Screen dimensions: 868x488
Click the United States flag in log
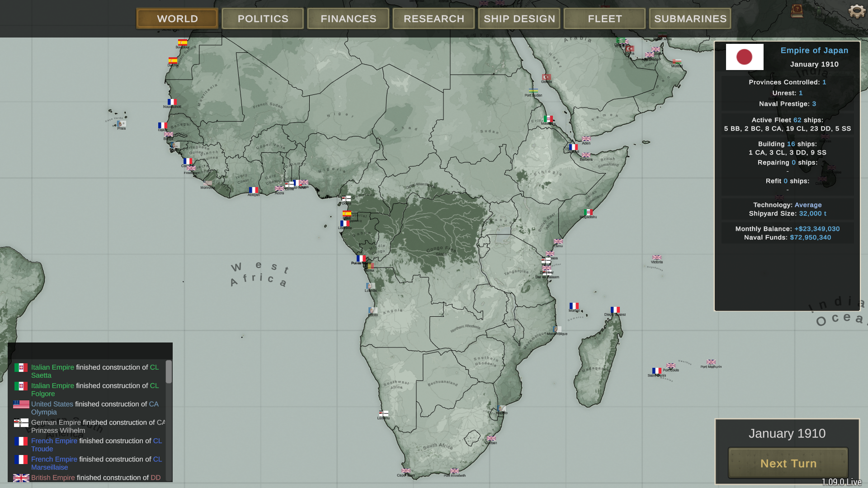pyautogui.click(x=21, y=404)
